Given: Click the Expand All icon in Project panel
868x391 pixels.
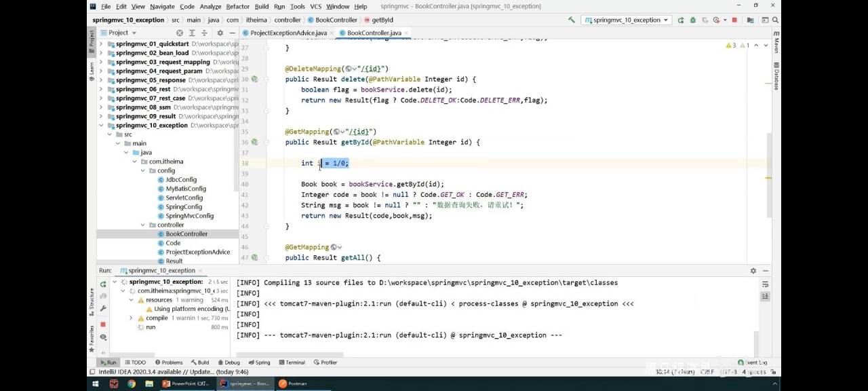Looking at the screenshot, I should click(x=193, y=33).
